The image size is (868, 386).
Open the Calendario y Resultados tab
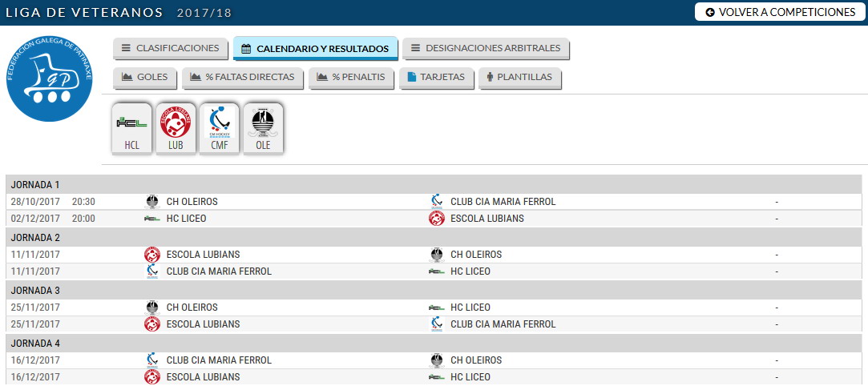315,48
